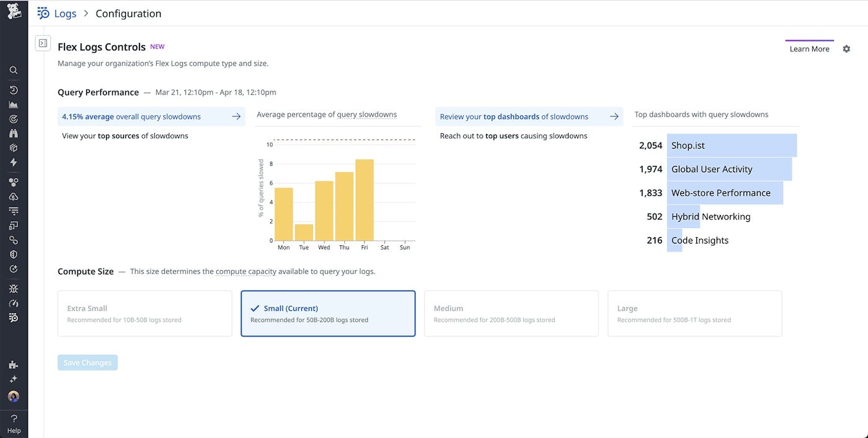868x438 pixels.
Task: Click the Tuesday bar in chart
Action: [304, 232]
